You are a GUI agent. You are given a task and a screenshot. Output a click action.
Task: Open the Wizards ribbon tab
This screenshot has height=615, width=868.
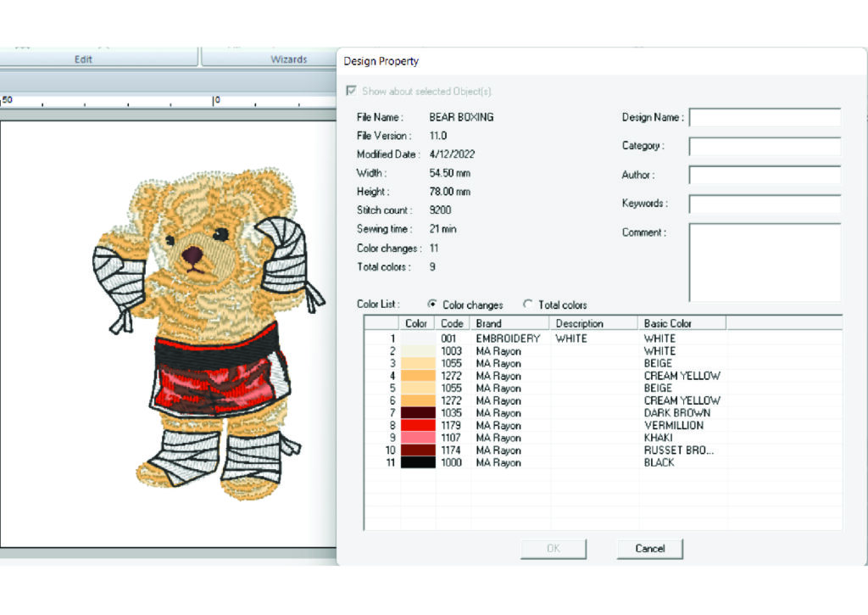pos(288,59)
